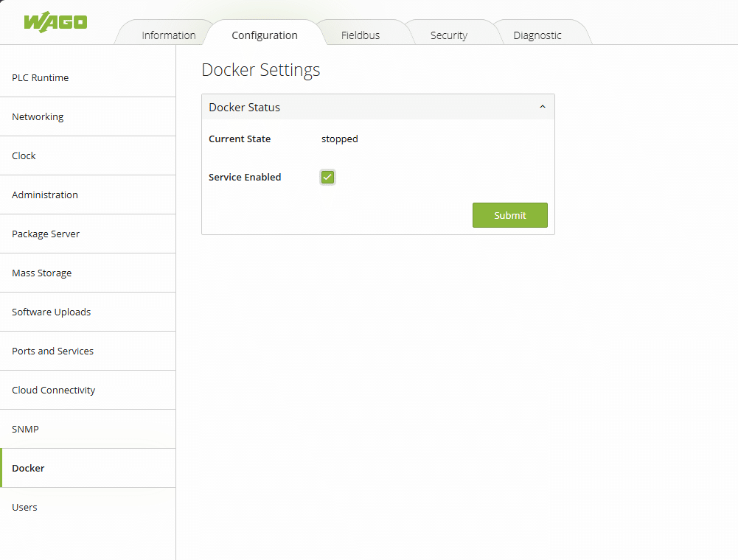Click the Docker Status panel title

click(244, 108)
